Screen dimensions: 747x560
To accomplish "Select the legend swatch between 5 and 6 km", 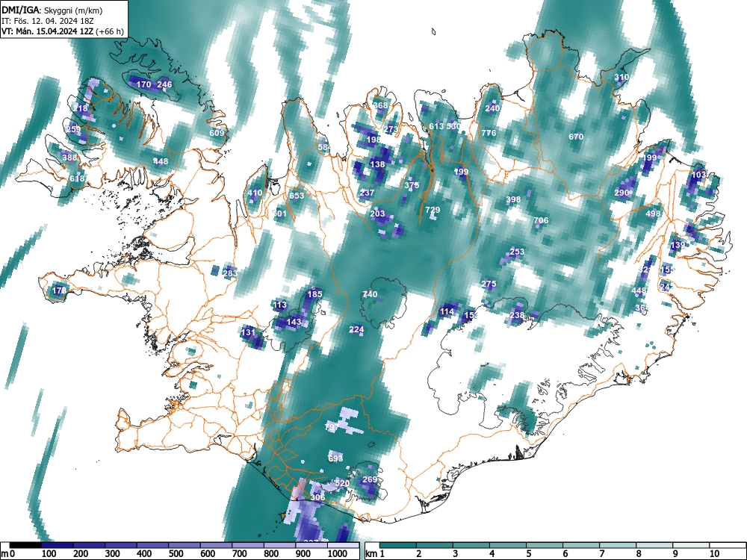I will coord(545,545).
